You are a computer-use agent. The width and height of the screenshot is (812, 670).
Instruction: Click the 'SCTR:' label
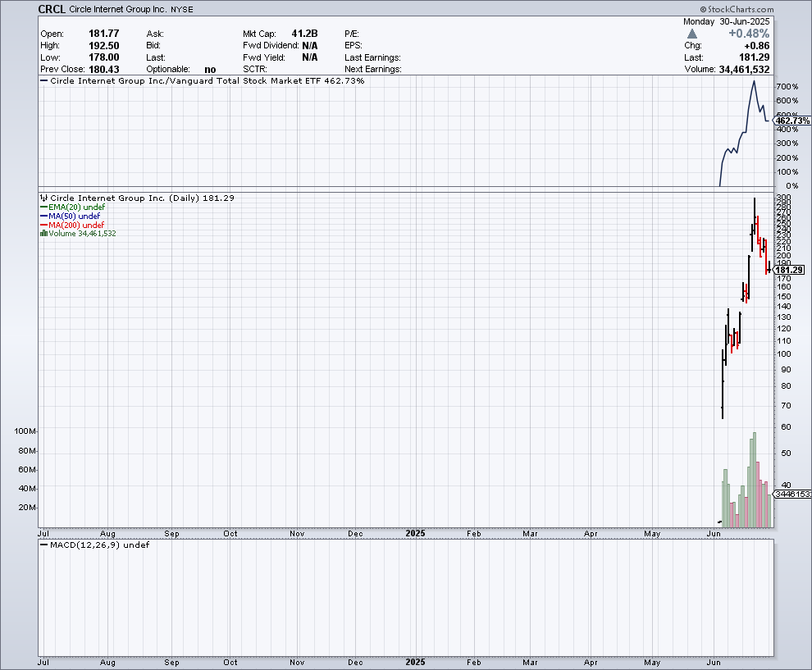pyautogui.click(x=255, y=70)
